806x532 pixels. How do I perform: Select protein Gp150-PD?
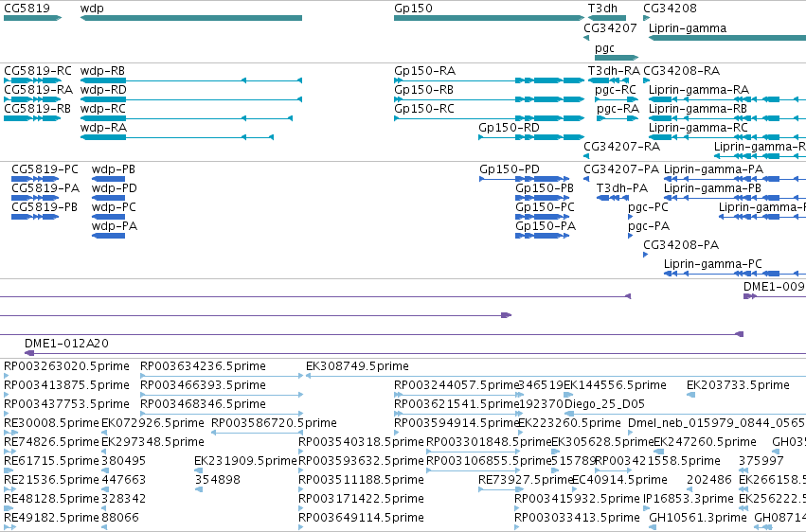(525, 179)
